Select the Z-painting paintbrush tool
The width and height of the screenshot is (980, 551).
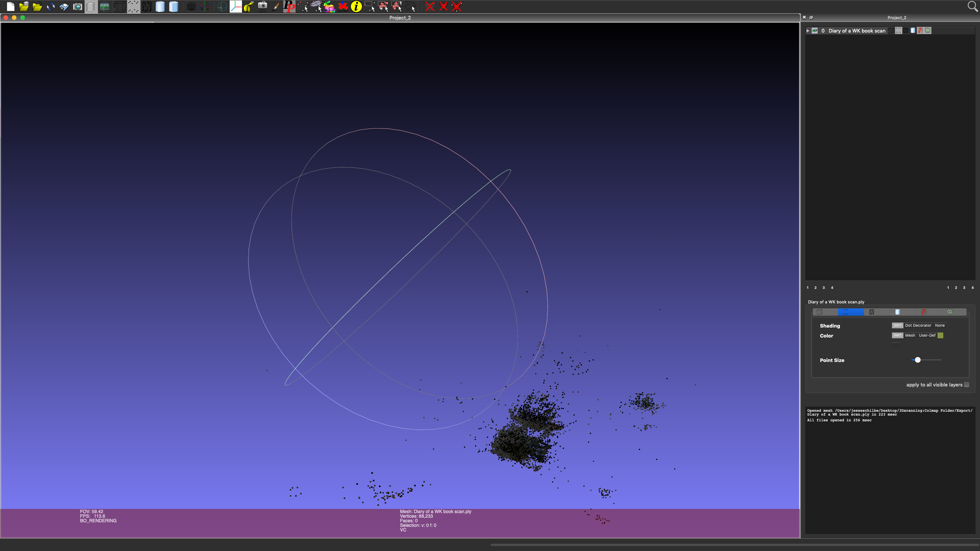[276, 7]
